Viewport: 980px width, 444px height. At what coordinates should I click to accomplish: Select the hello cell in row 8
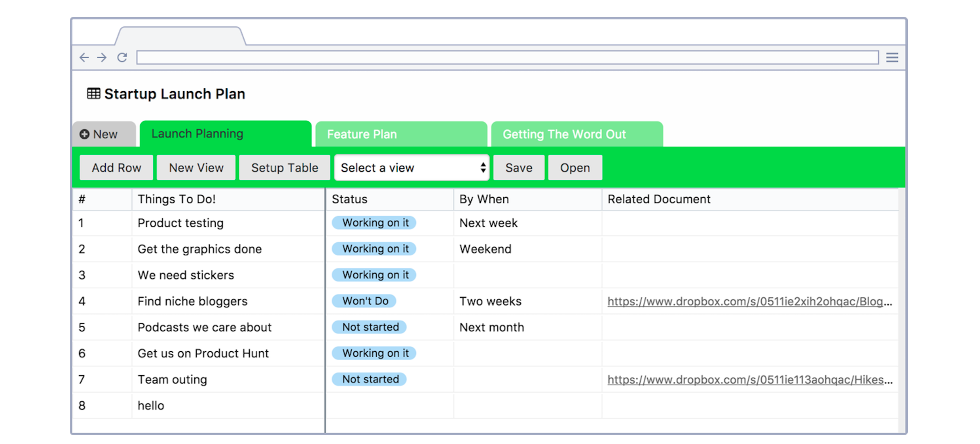(228, 406)
